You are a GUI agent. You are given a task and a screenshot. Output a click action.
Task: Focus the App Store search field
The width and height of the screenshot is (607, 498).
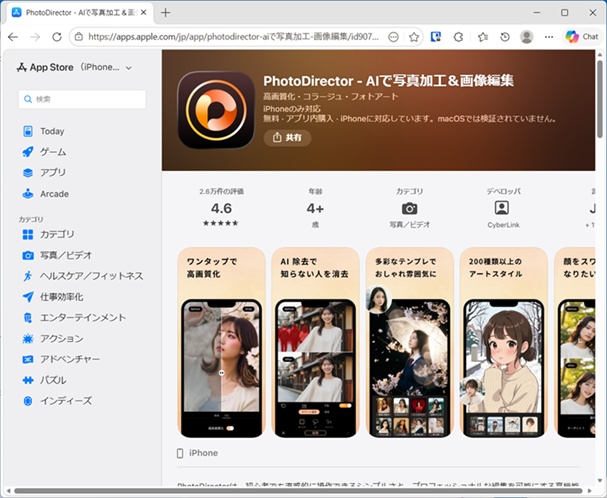[x=82, y=99]
